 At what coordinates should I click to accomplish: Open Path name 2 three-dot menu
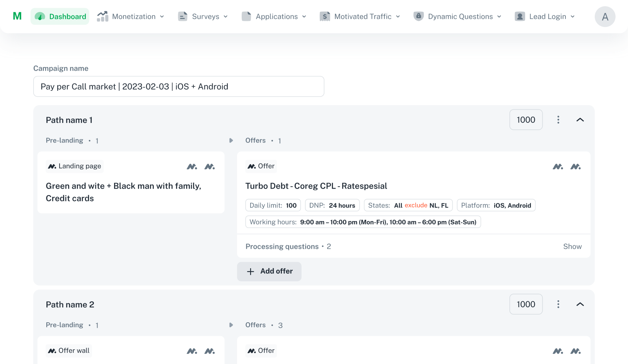pyautogui.click(x=558, y=304)
